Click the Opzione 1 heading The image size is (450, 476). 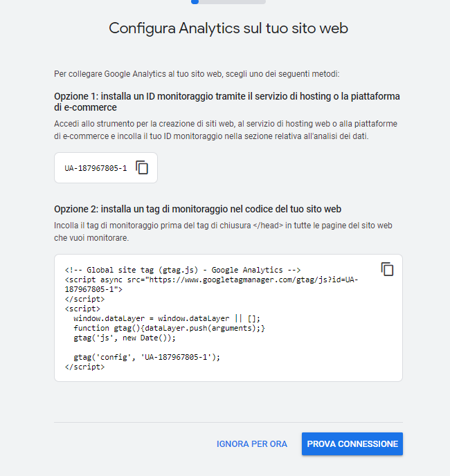pyautogui.click(x=227, y=102)
